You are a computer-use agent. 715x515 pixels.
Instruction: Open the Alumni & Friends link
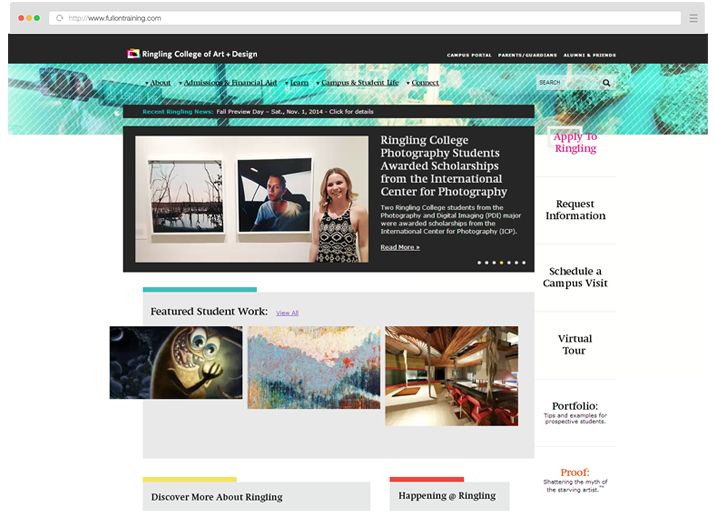(590, 55)
